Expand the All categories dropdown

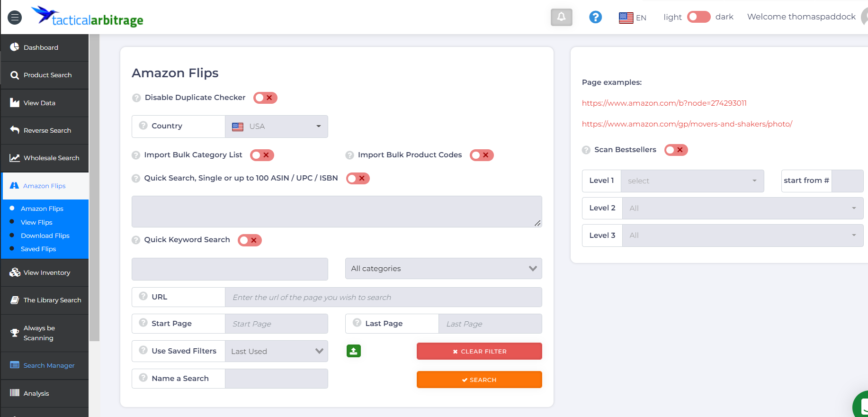tap(443, 269)
